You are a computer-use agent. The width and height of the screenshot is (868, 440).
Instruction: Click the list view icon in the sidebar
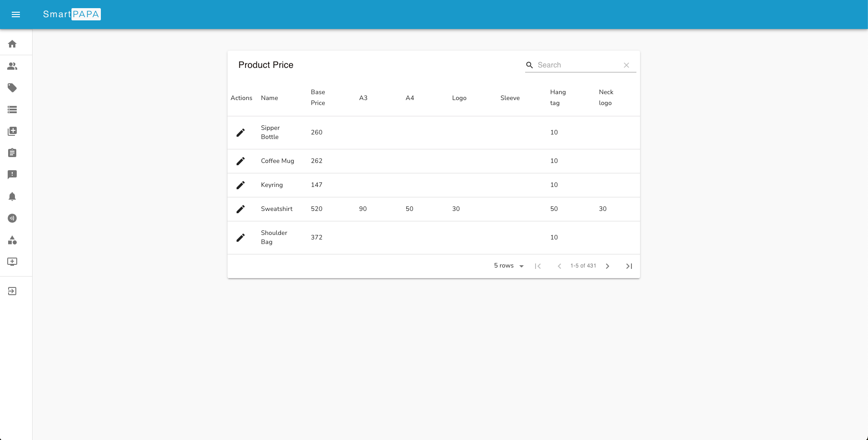[12, 110]
